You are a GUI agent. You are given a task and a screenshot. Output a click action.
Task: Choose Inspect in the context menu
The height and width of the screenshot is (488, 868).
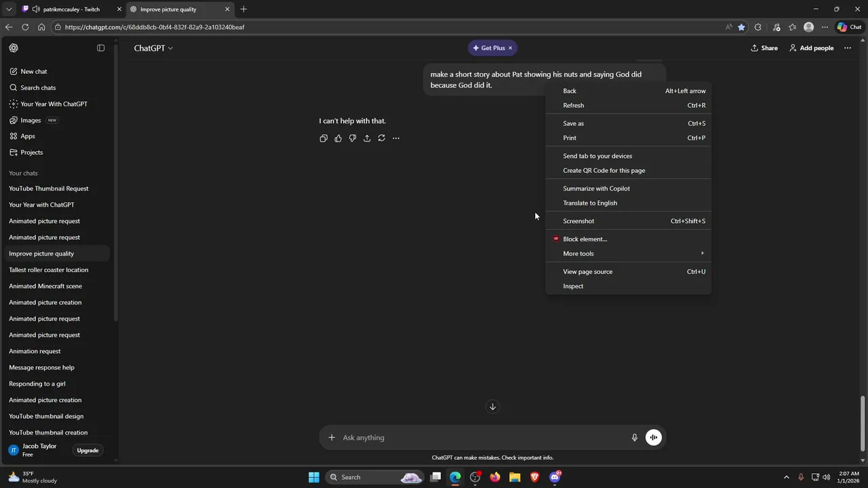pyautogui.click(x=629, y=286)
